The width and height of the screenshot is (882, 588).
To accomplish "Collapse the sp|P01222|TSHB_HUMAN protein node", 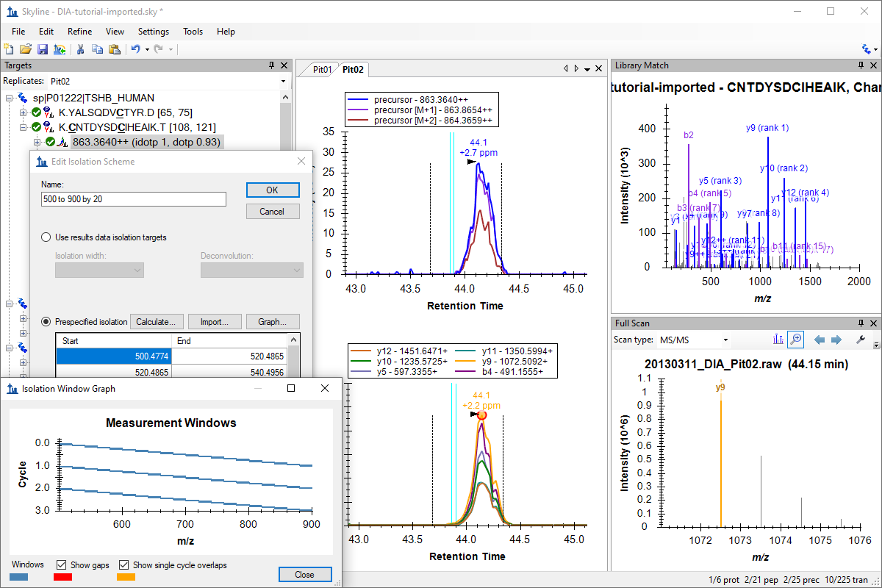I will tap(10, 98).
